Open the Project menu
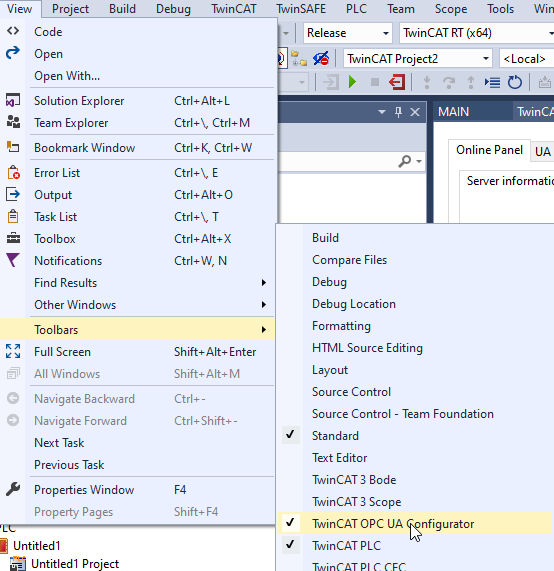Image resolution: width=554 pixels, height=571 pixels. pos(70,9)
